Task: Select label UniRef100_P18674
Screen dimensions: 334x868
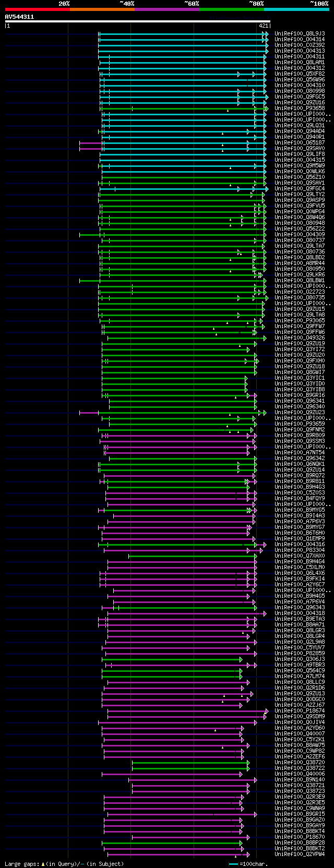Action: (300, 710)
